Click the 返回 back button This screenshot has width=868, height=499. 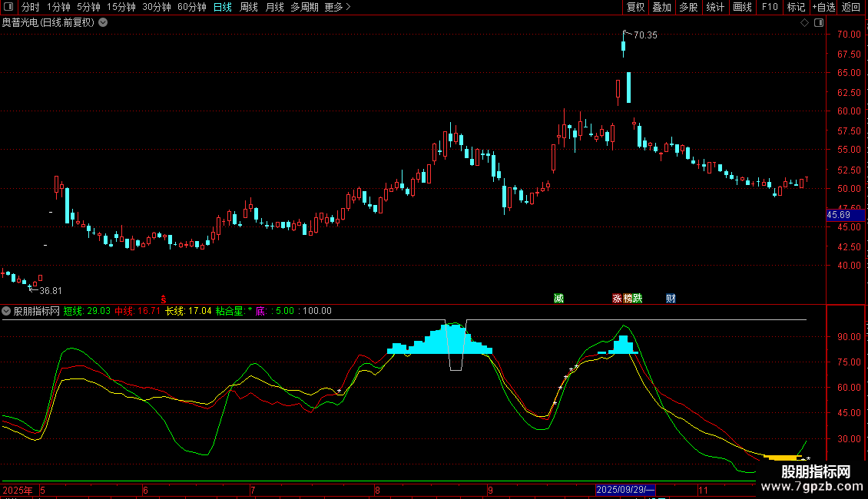(x=851, y=7)
